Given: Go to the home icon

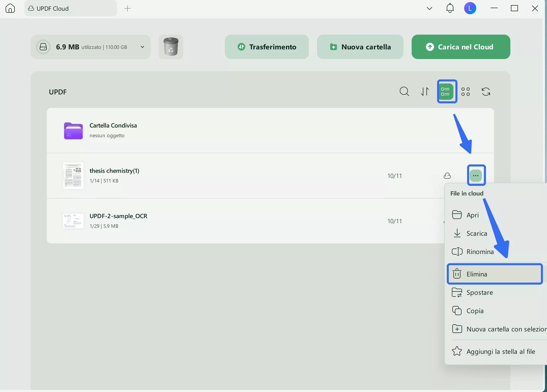Looking at the screenshot, I should tap(10, 8).
